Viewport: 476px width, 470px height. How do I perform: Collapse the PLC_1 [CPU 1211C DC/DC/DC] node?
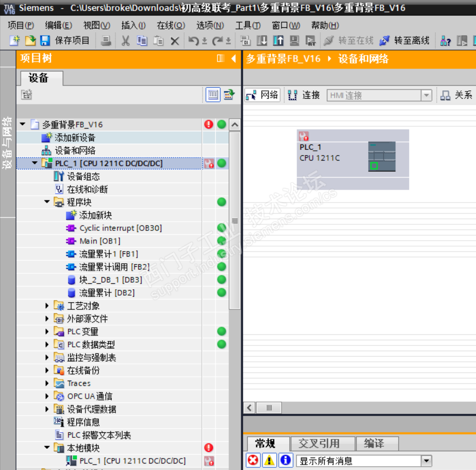[35, 163]
